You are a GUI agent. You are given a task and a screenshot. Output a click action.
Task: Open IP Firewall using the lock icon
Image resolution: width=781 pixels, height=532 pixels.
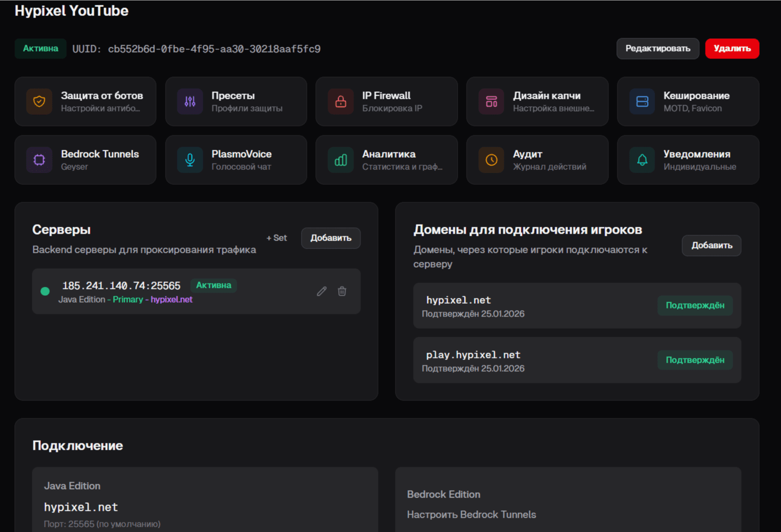click(341, 101)
